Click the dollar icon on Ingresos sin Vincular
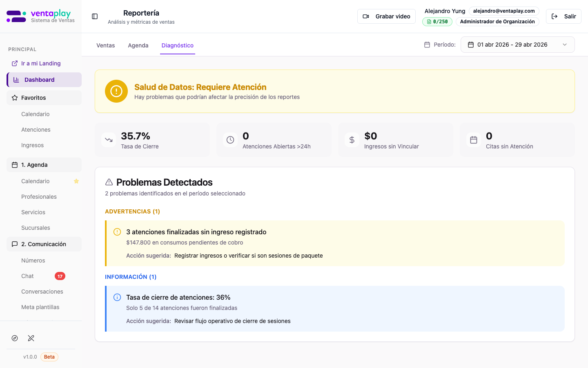This screenshot has height=368, width=588. (x=352, y=140)
